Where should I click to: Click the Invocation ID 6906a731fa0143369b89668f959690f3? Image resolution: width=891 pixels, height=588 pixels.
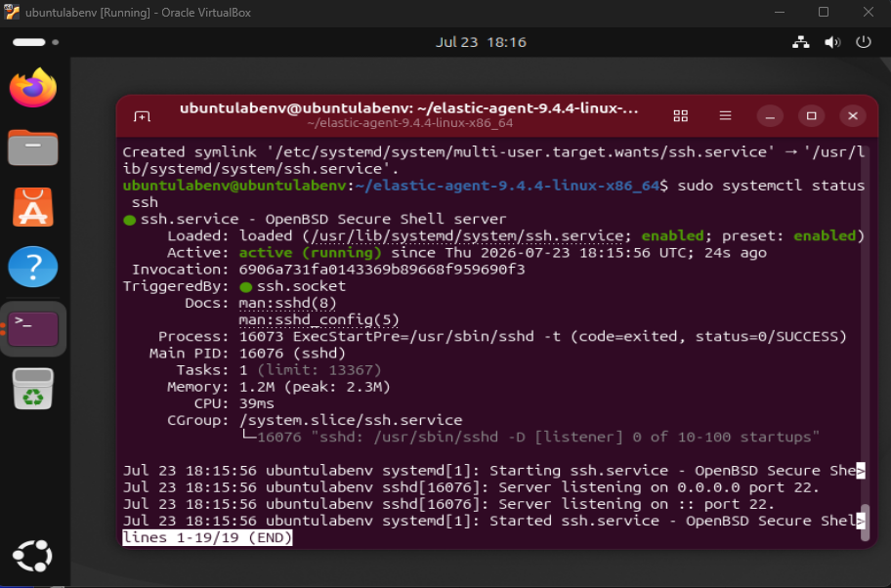click(382, 270)
